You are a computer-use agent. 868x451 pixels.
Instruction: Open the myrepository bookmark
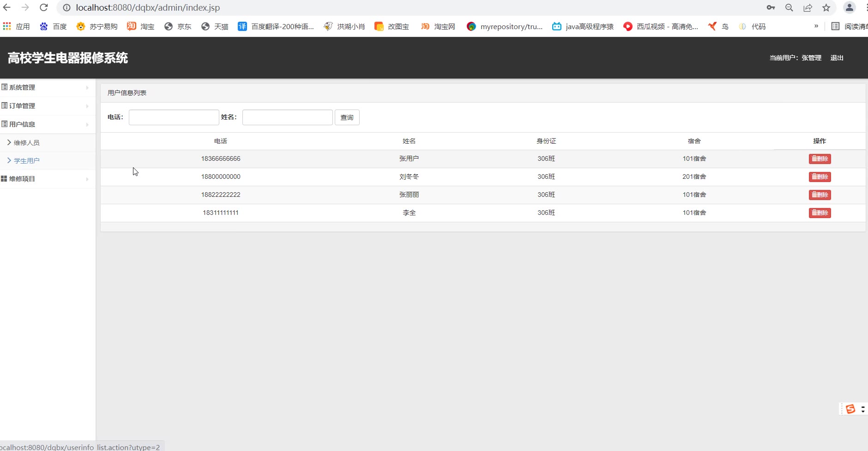click(505, 26)
